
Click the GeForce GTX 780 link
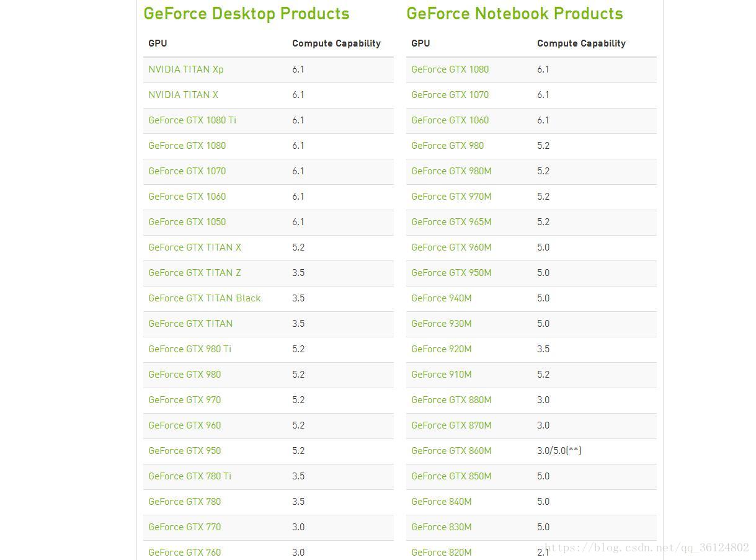click(x=184, y=502)
